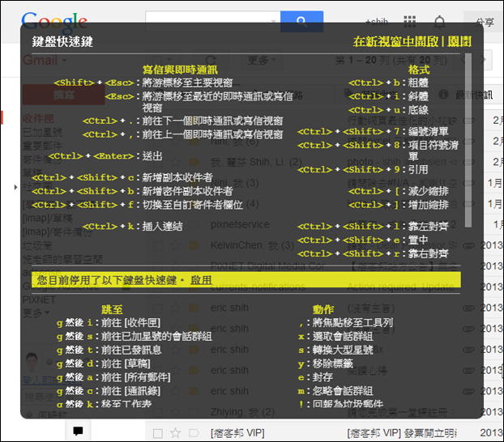
Task: Go to previous page arrow in mail toolbar
Action: [x=463, y=60]
